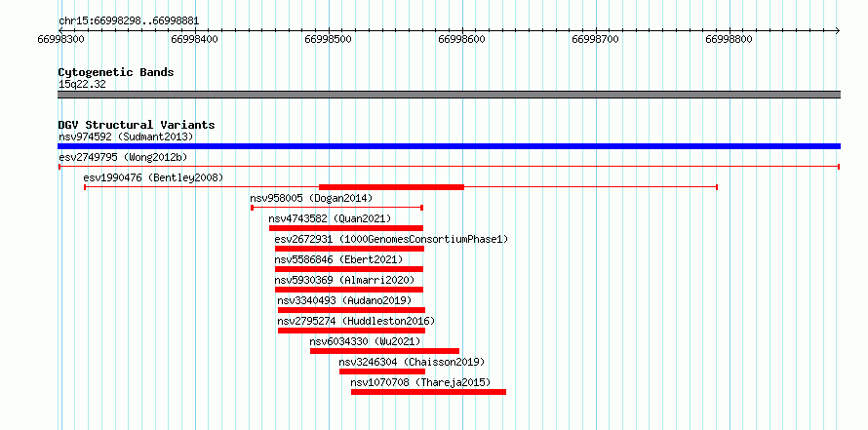The height and width of the screenshot is (430, 868).
Task: Select the blue nsv974592 variant bar
Action: (449, 146)
